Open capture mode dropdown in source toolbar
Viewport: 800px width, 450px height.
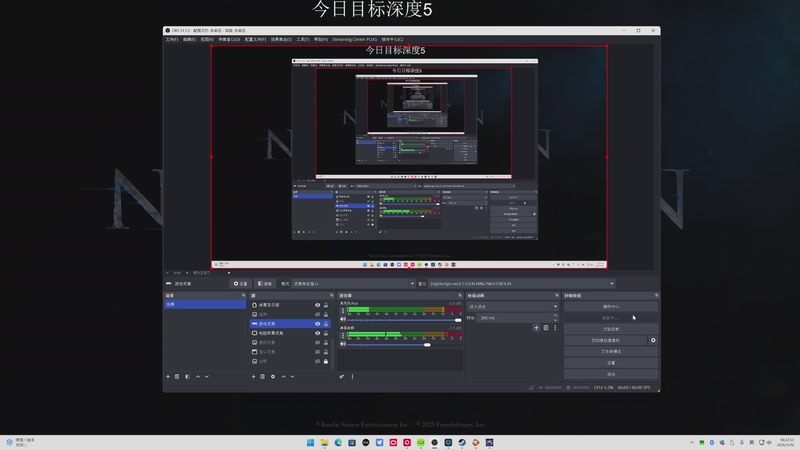pos(353,284)
